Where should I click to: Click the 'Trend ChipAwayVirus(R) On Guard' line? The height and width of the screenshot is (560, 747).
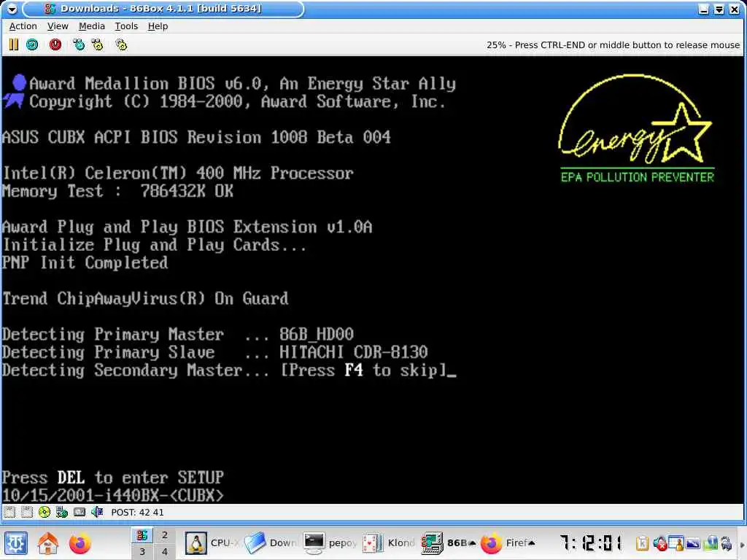(x=145, y=298)
